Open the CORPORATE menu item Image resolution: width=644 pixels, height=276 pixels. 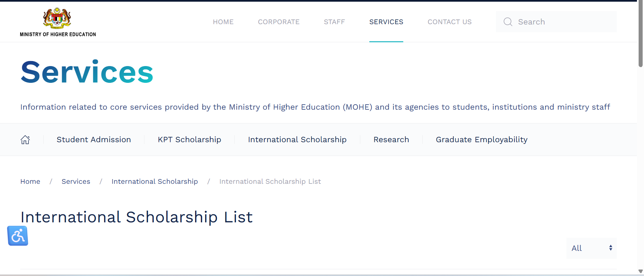click(x=278, y=22)
